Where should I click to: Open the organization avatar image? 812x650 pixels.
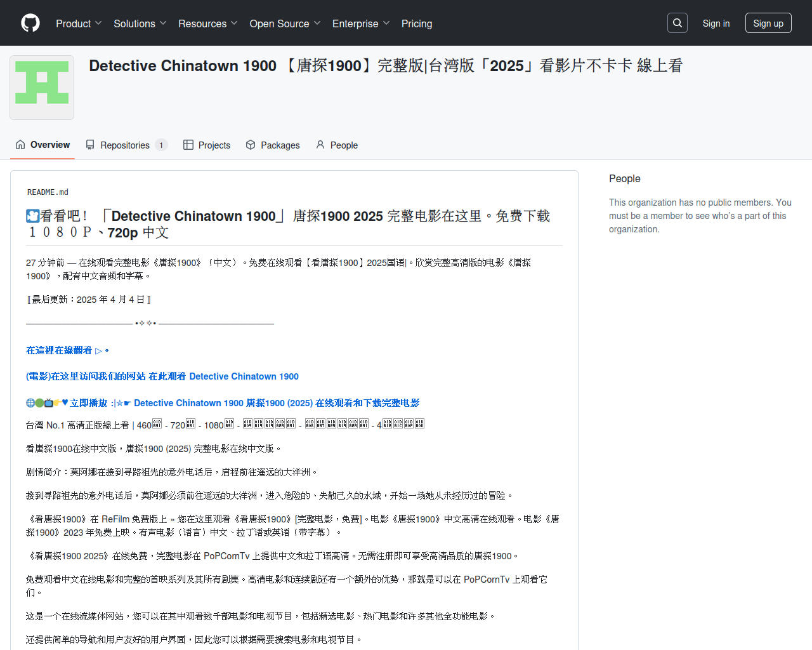[x=42, y=88]
